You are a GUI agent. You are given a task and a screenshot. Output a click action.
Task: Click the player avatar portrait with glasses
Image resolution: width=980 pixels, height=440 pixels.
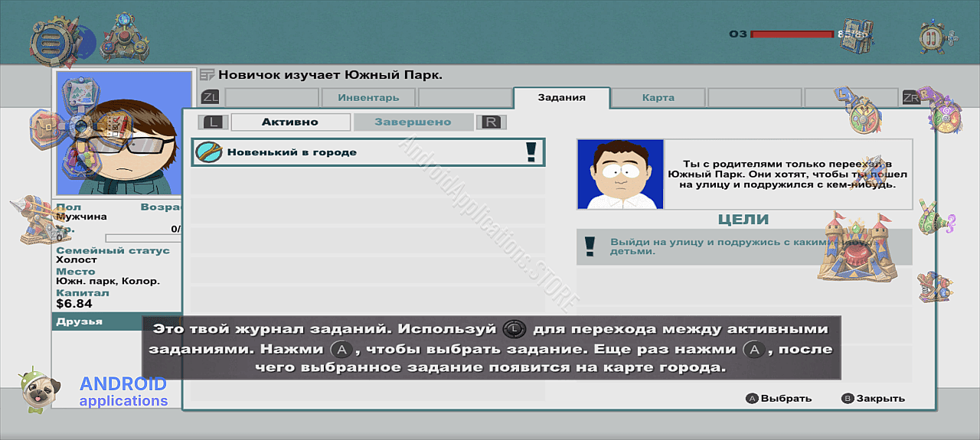coord(124,133)
